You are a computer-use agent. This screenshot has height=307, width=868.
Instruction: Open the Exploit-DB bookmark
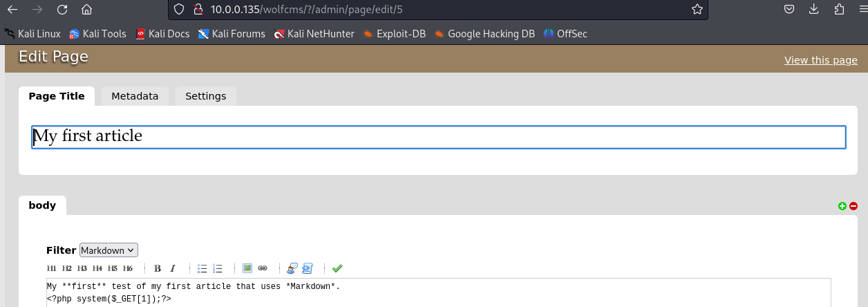395,33
